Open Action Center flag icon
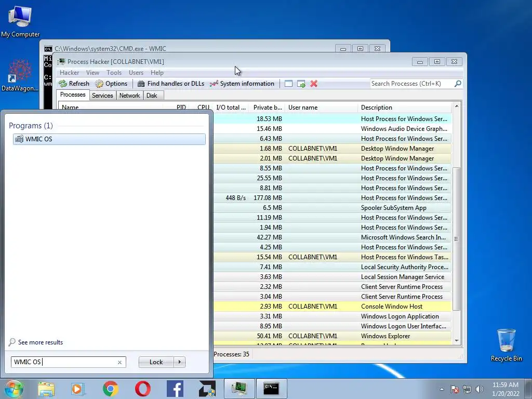The height and width of the screenshot is (399, 532). [455, 389]
